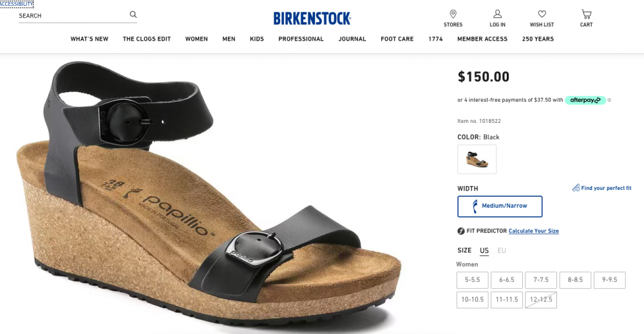Click into the Search input field
The width and height of the screenshot is (644, 334).
click(x=72, y=15)
